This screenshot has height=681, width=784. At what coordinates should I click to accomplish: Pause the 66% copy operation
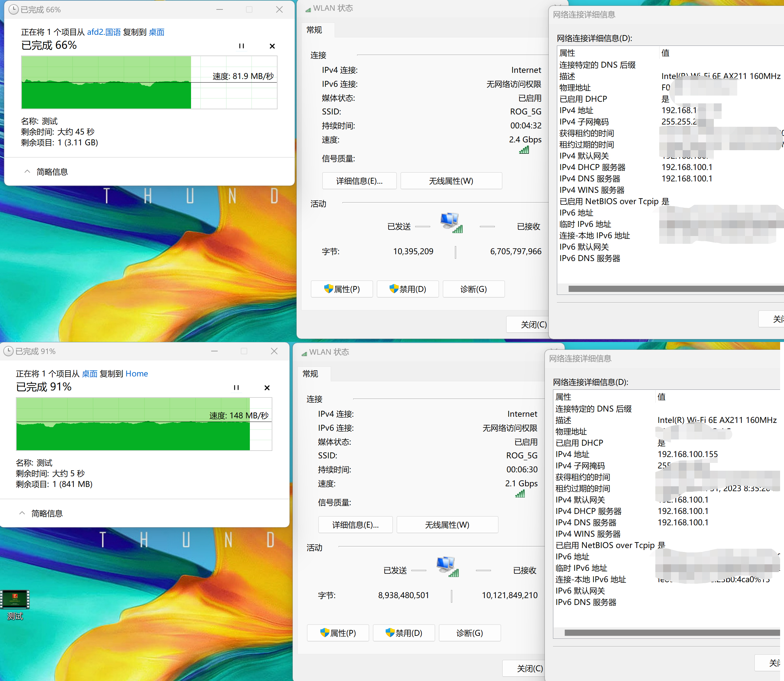[241, 46]
